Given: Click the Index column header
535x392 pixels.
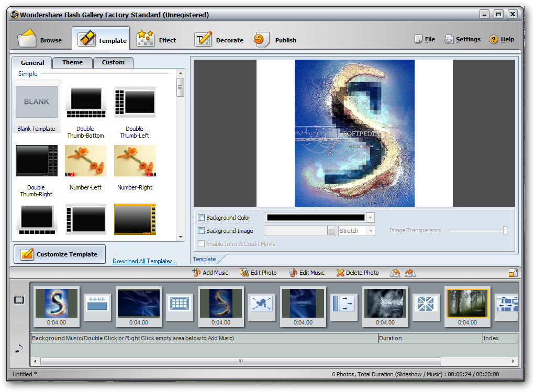Looking at the screenshot, I should coord(500,338).
